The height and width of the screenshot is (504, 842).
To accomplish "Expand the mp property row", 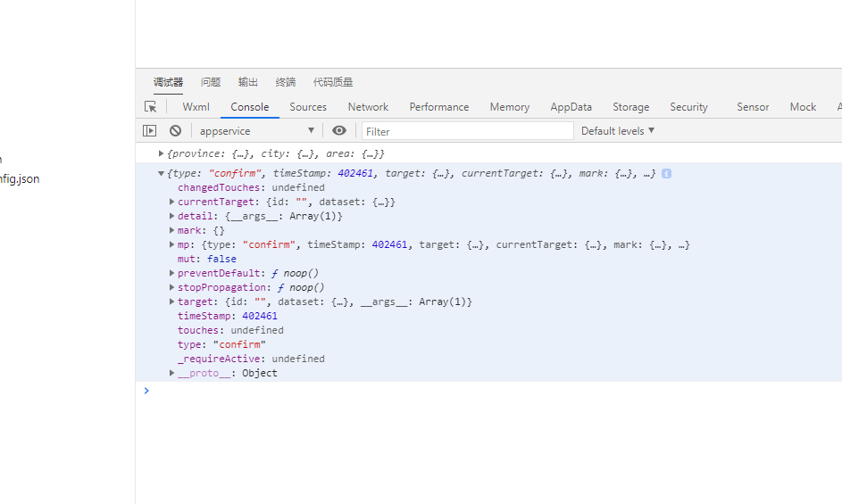I will pyautogui.click(x=171, y=244).
